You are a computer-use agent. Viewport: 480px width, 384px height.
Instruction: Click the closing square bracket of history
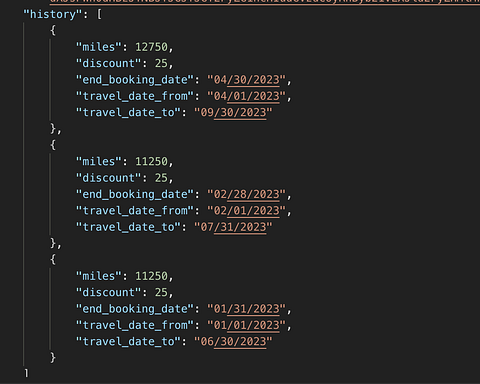coord(26,373)
